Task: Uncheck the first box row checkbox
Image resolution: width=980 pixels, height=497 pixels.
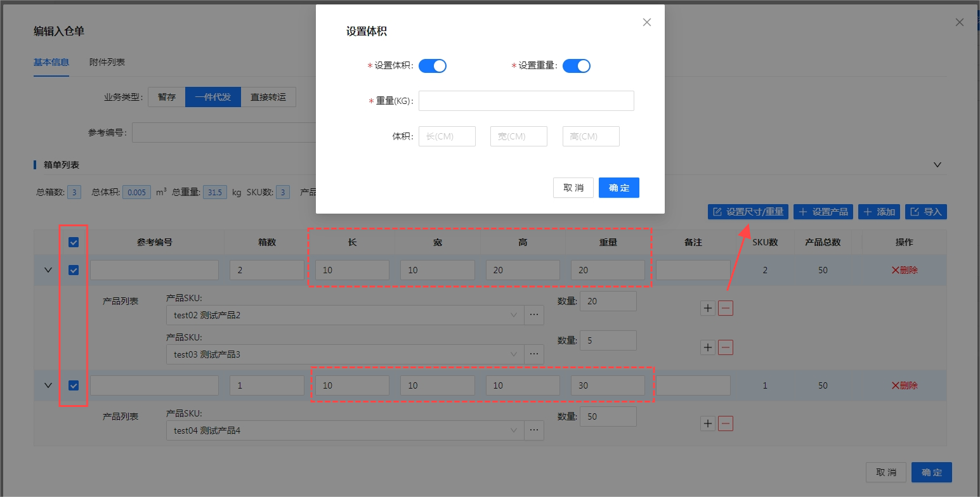Action: click(74, 270)
